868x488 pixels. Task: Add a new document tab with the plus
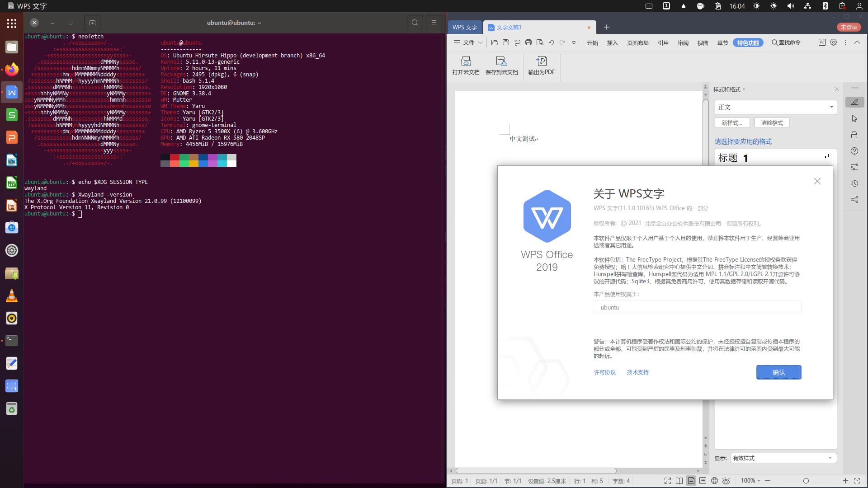click(607, 27)
